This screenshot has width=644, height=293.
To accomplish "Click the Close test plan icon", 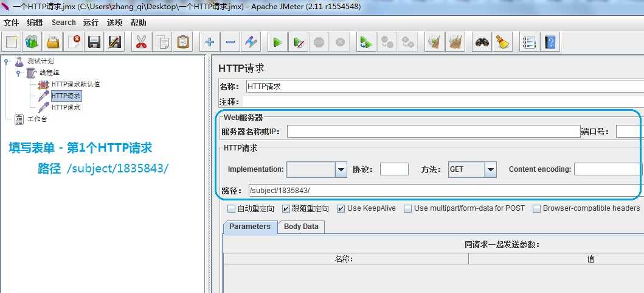I will 74,42.
